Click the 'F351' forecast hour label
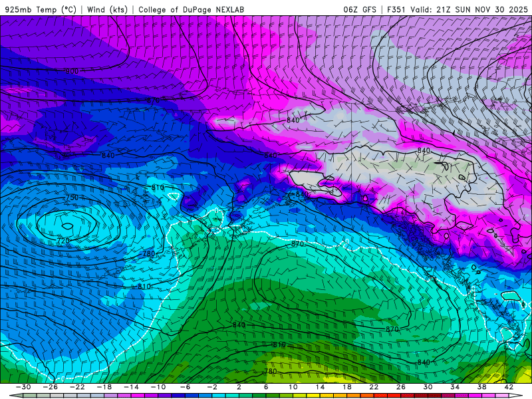The image size is (532, 399). pos(396,9)
